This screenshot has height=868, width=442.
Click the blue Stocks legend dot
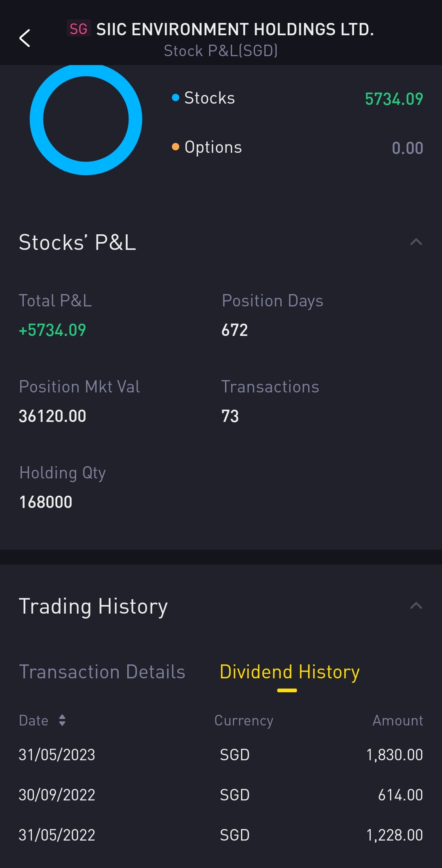point(176,97)
